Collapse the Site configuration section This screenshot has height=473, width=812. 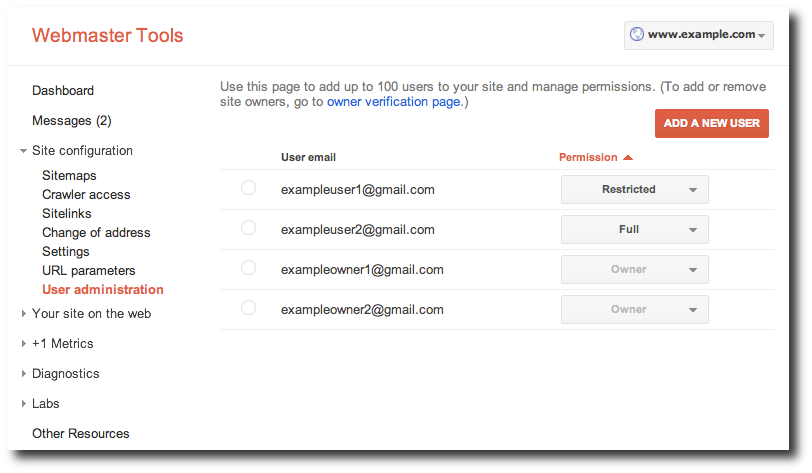coord(23,151)
